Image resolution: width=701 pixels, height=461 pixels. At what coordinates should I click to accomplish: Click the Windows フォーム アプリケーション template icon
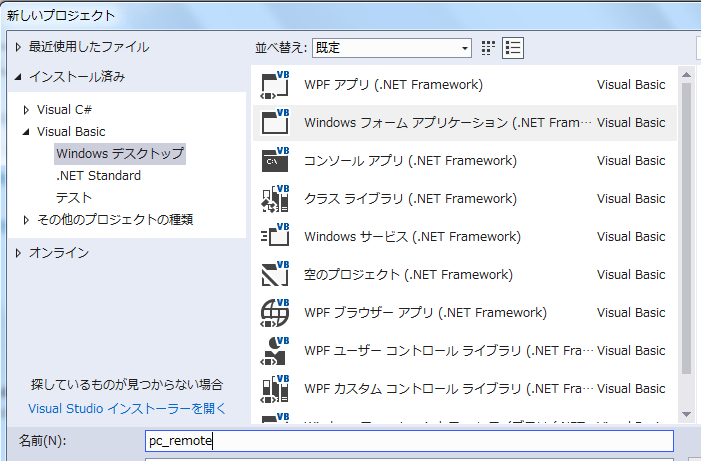275,123
